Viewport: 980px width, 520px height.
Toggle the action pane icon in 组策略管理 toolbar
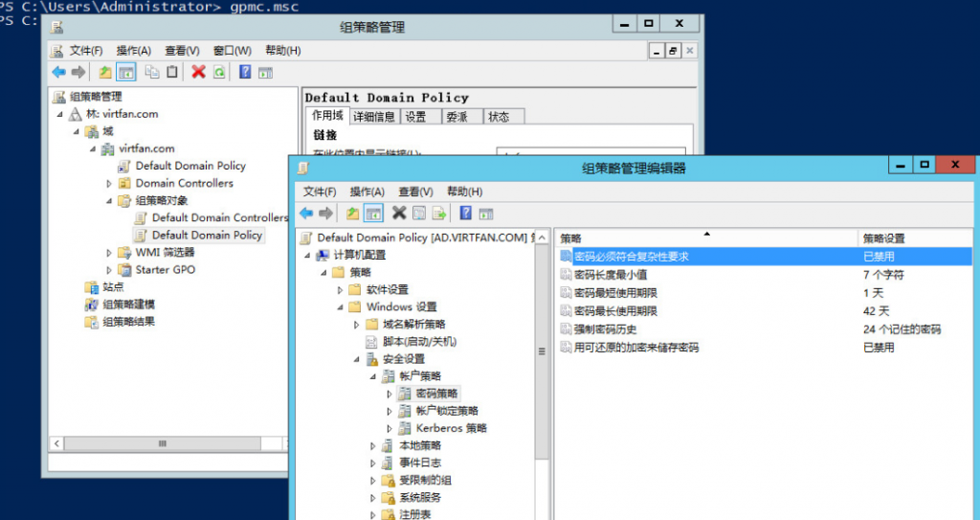click(x=266, y=73)
